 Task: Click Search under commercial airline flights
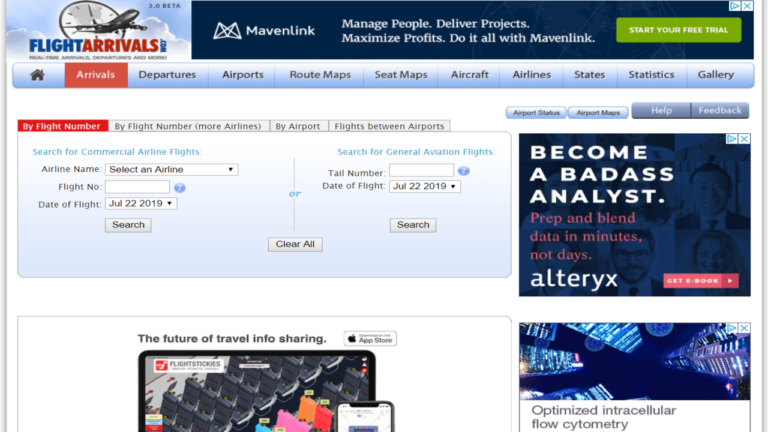(128, 225)
